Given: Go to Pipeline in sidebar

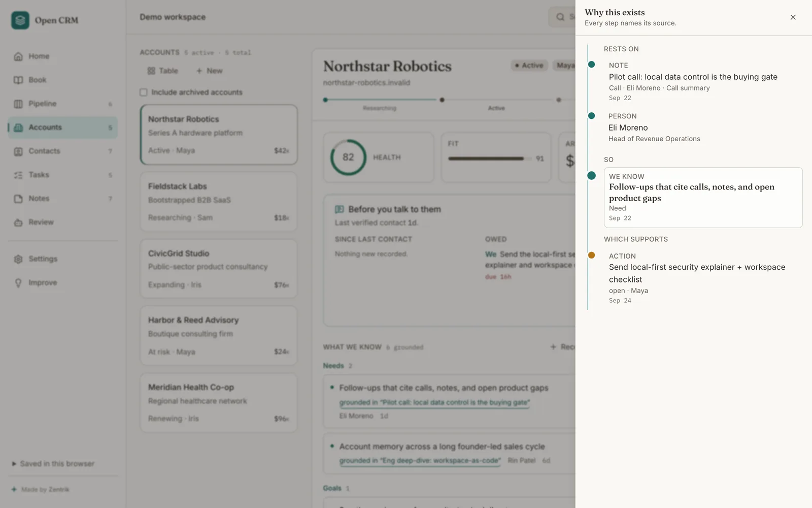Looking at the screenshot, I should tap(63, 104).
